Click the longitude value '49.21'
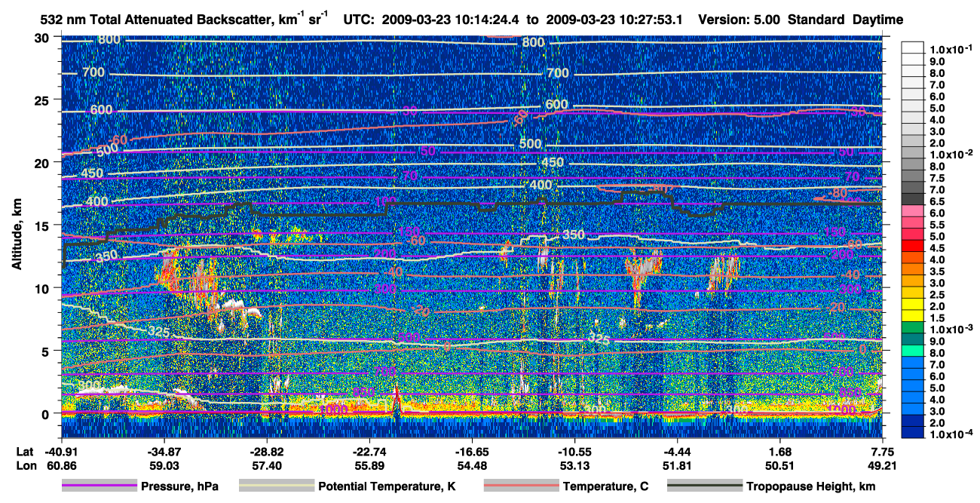Screen dimensions: 980x503 pos(883,465)
